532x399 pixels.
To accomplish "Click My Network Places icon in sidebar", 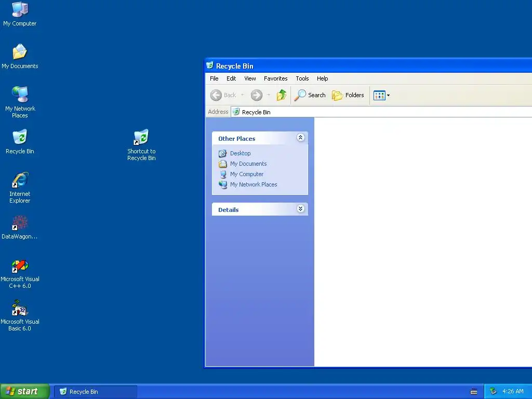I will click(x=222, y=184).
